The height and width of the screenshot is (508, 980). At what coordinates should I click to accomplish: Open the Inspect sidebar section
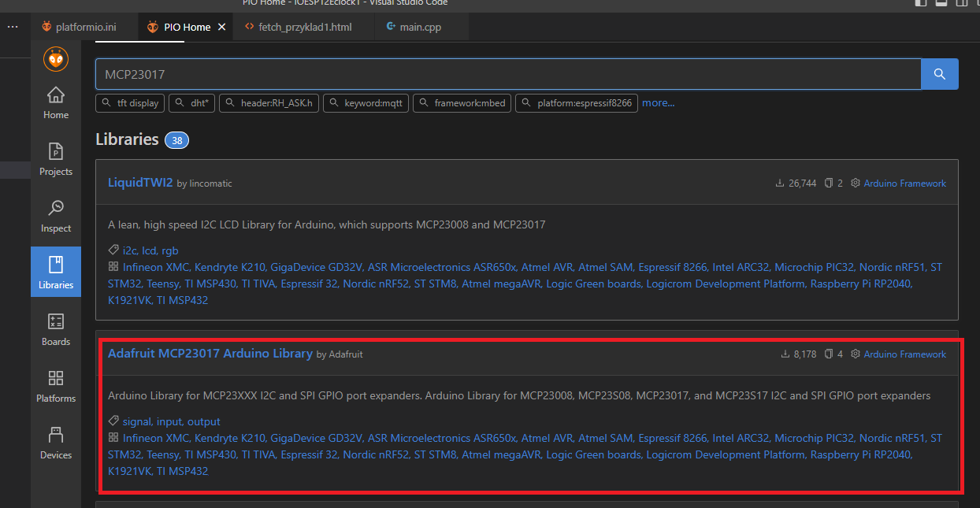56,216
